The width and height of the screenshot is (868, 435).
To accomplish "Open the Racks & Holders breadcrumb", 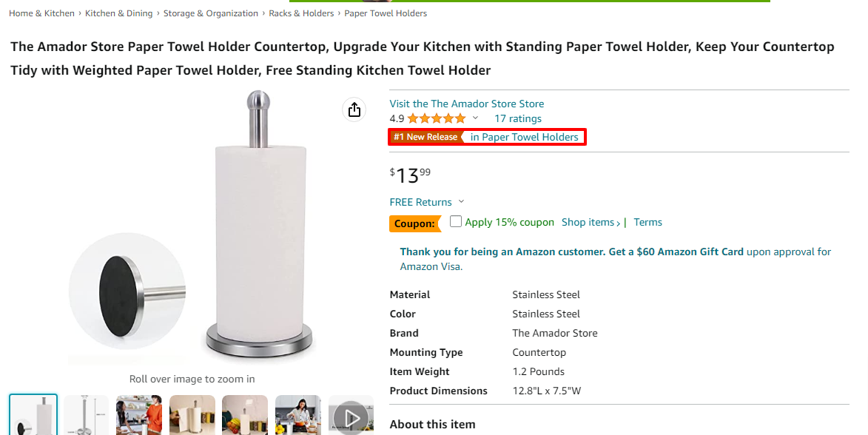I will click(301, 13).
